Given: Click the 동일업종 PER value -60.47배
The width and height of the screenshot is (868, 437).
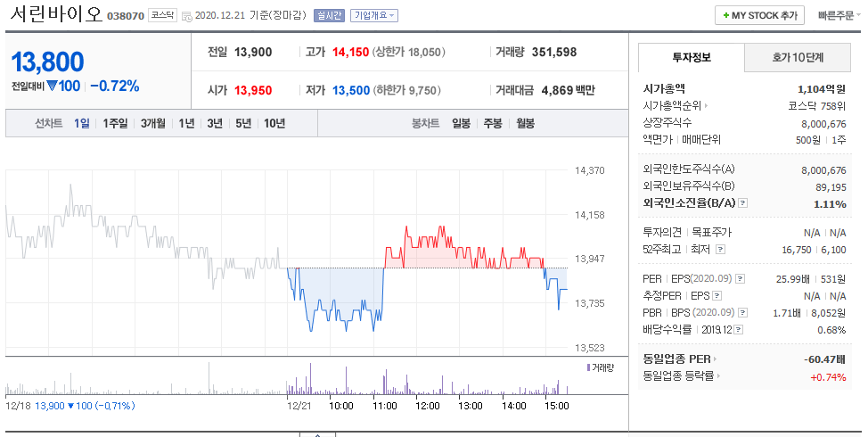Looking at the screenshot, I should point(825,359).
